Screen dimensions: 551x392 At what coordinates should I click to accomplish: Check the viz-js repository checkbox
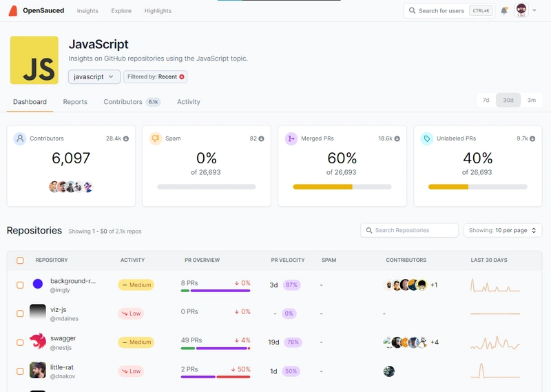click(20, 313)
